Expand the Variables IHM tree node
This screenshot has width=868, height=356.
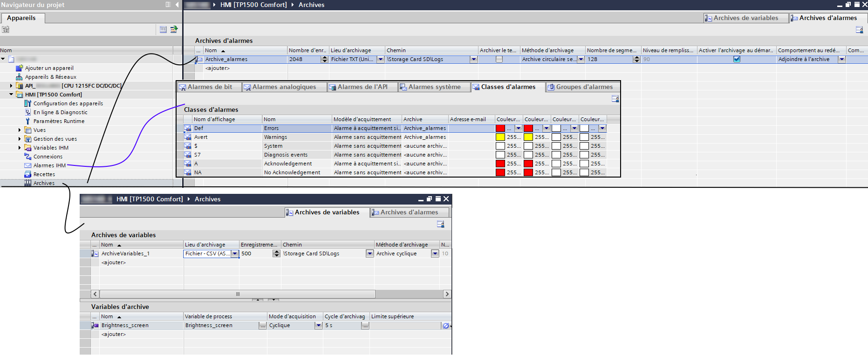pyautogui.click(x=20, y=148)
